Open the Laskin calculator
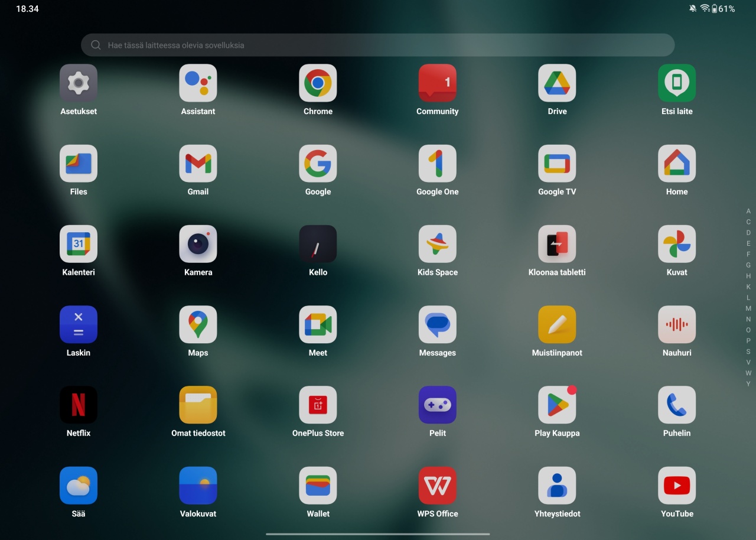 click(79, 324)
